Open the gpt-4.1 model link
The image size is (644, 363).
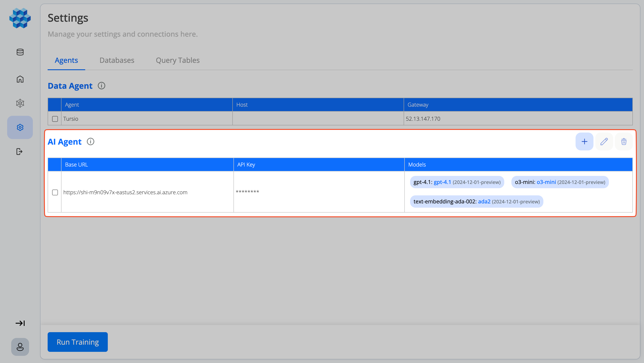443,182
